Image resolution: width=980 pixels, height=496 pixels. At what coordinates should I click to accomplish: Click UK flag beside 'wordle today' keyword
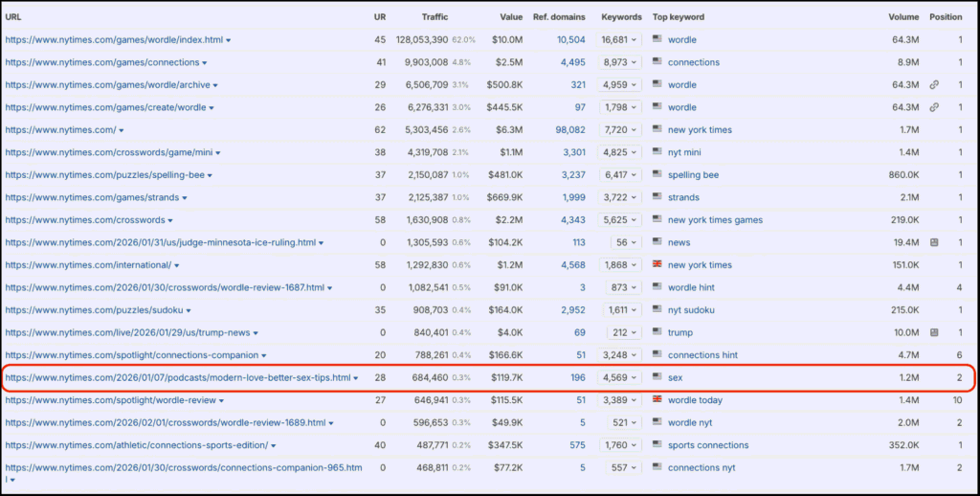coord(657,399)
